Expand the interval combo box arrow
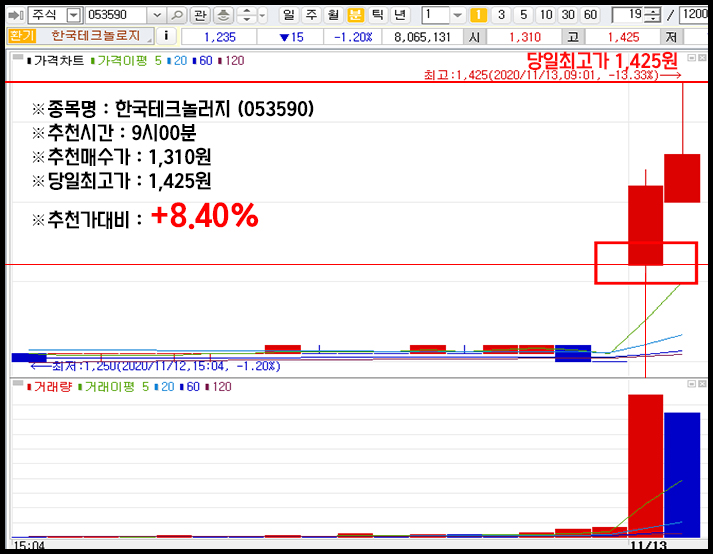The image size is (713, 554). tap(457, 15)
